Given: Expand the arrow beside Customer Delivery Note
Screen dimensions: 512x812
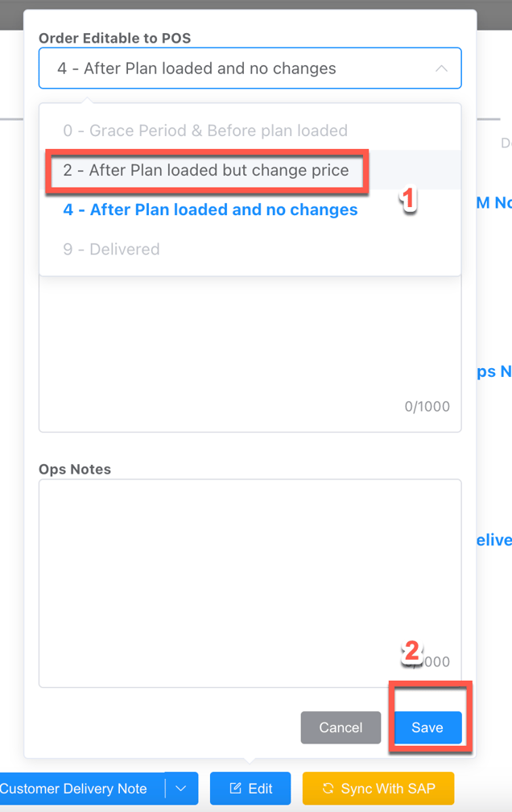Looking at the screenshot, I should (x=183, y=789).
